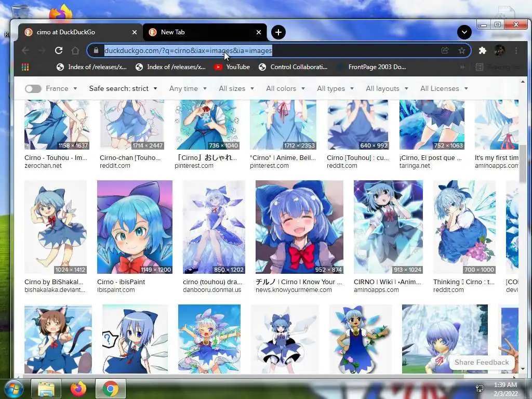Open the 'Safe search: strict' dropdown
The height and width of the screenshot is (399, 532).
123,88
